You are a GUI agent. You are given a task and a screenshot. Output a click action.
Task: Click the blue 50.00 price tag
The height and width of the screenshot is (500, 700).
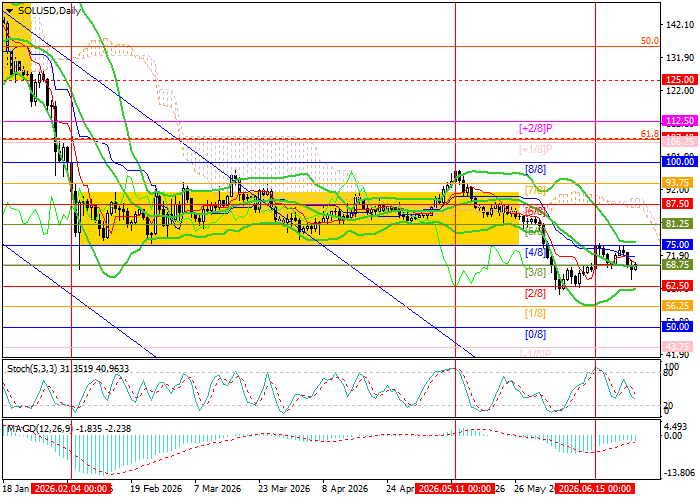[x=679, y=327]
